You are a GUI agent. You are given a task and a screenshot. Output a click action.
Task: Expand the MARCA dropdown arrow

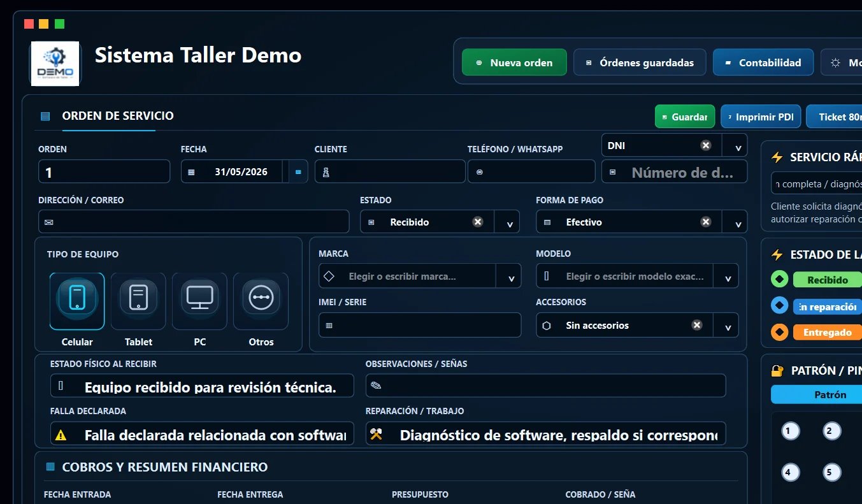510,277
